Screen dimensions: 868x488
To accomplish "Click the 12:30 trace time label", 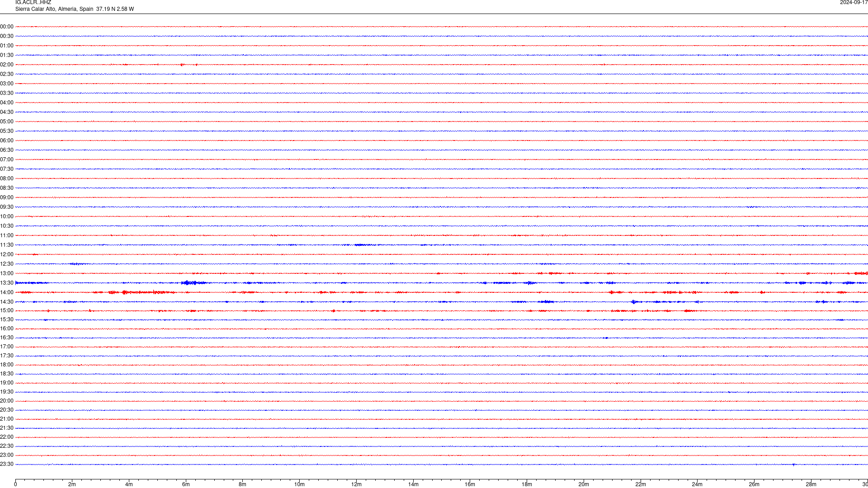I will tap(7, 264).
